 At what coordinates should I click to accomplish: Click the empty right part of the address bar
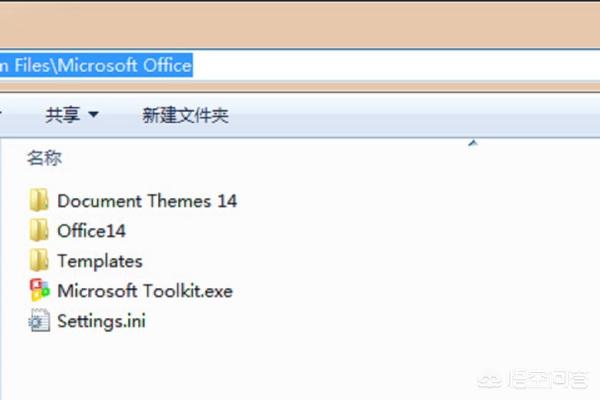tap(400, 65)
